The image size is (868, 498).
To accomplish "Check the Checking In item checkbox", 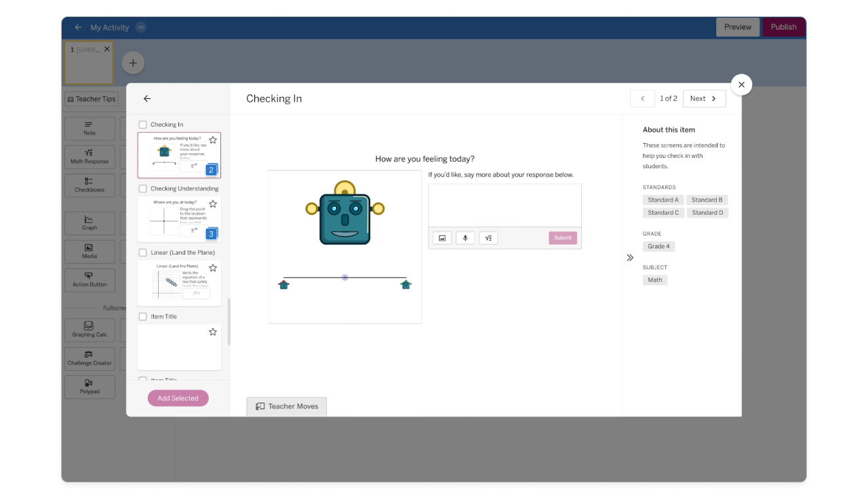I will pos(142,124).
